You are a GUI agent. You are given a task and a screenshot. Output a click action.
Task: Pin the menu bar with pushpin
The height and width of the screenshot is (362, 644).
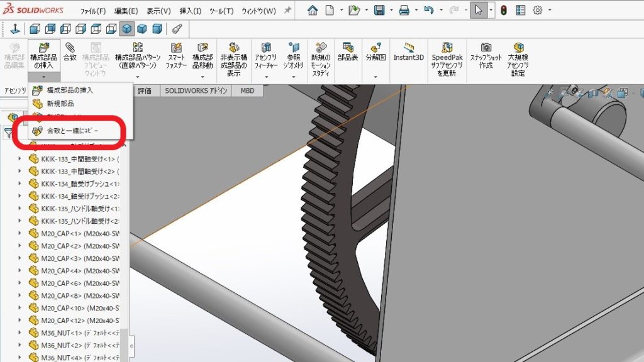click(x=287, y=11)
